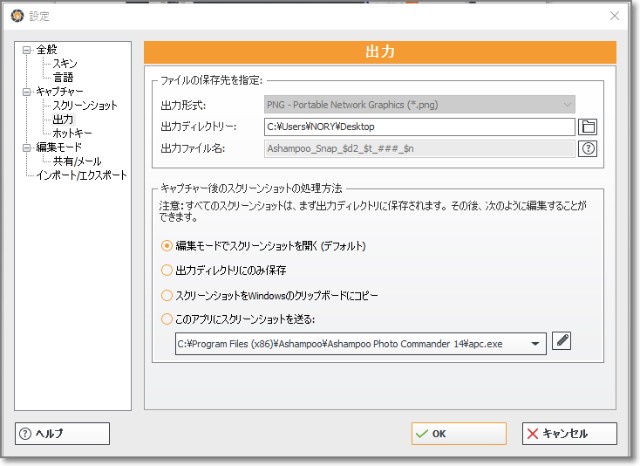Collapse the 編集モード tree node

coord(27,147)
